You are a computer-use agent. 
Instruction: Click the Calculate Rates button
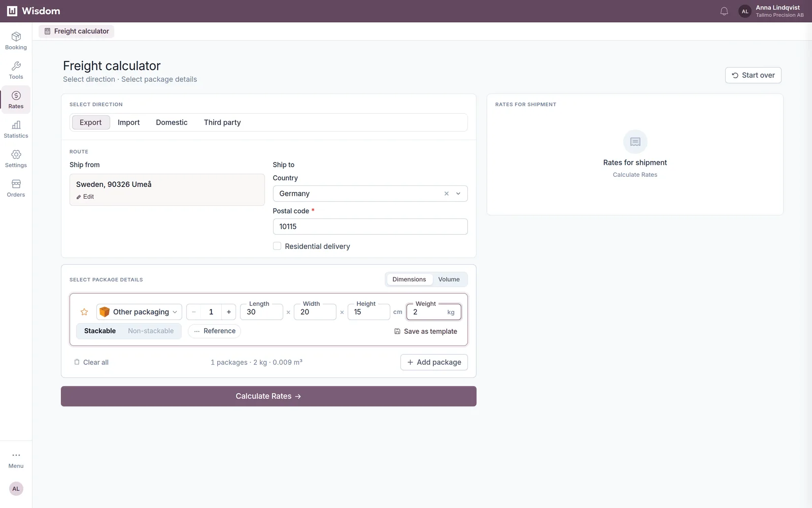coord(268,396)
